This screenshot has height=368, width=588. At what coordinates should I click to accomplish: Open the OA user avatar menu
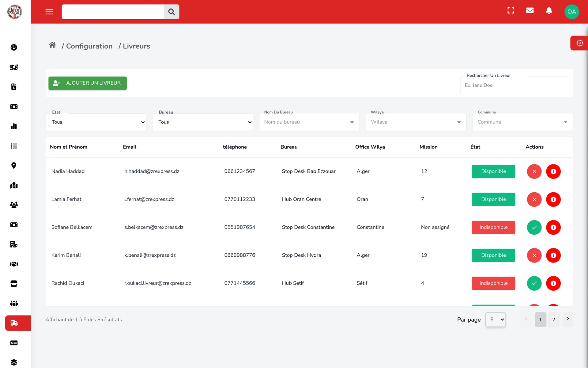click(571, 12)
